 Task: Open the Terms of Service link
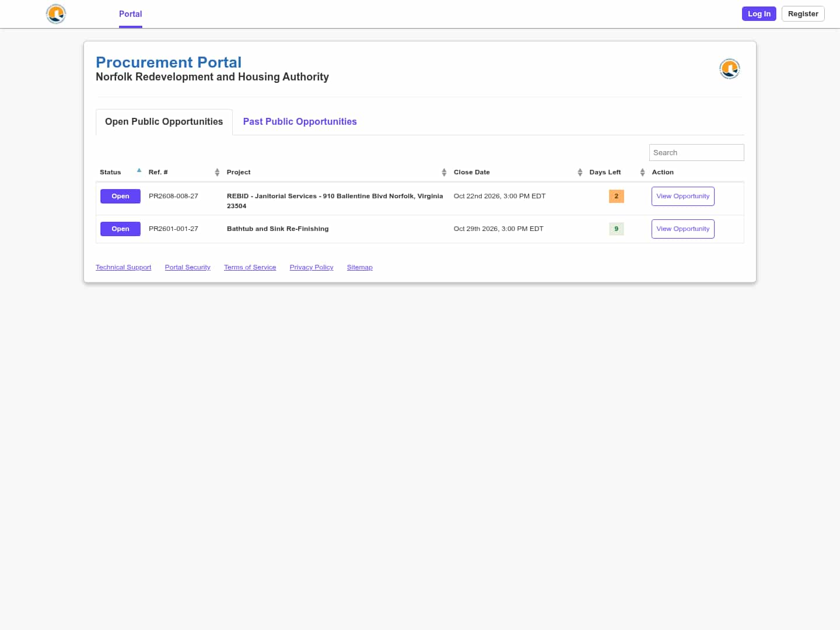tap(250, 268)
